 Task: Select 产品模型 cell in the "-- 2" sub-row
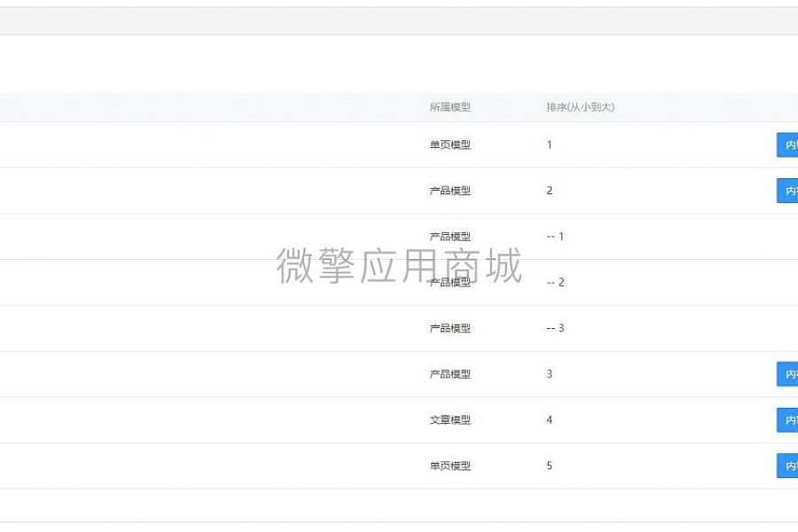point(450,282)
